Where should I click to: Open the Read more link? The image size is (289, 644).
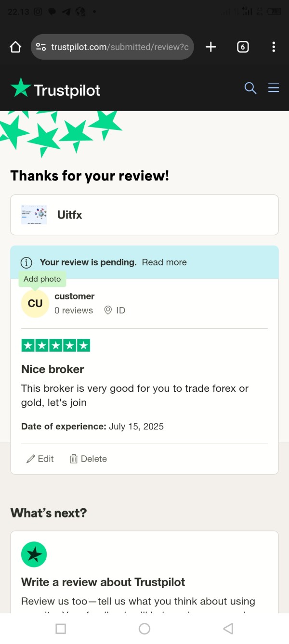(x=164, y=262)
